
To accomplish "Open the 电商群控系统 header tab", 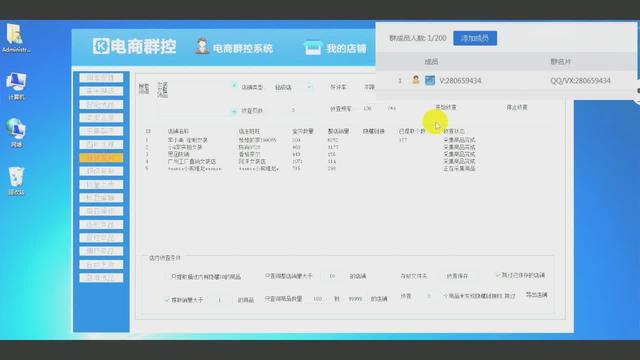I will (x=242, y=49).
